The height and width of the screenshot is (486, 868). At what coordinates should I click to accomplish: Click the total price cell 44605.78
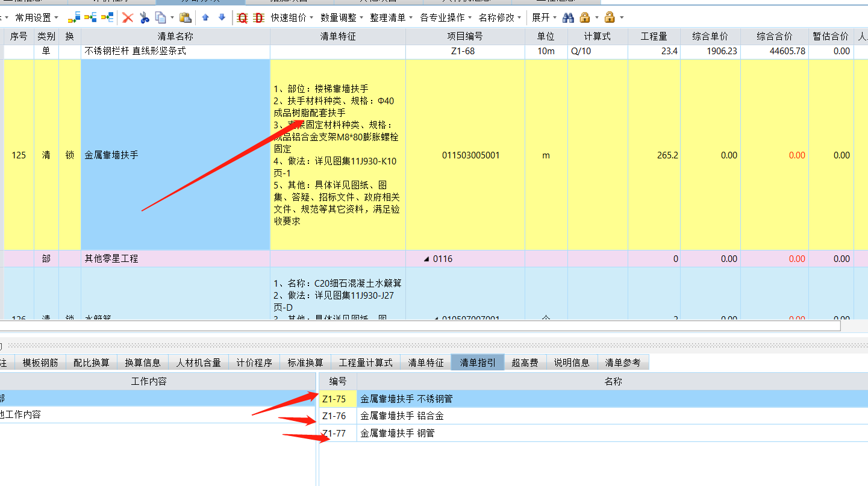point(775,51)
